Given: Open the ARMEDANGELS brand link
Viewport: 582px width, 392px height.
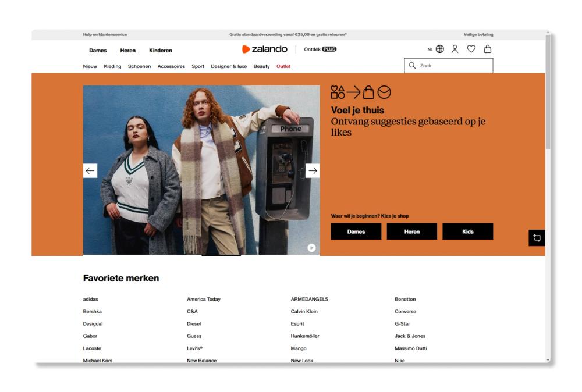Looking at the screenshot, I should point(309,299).
